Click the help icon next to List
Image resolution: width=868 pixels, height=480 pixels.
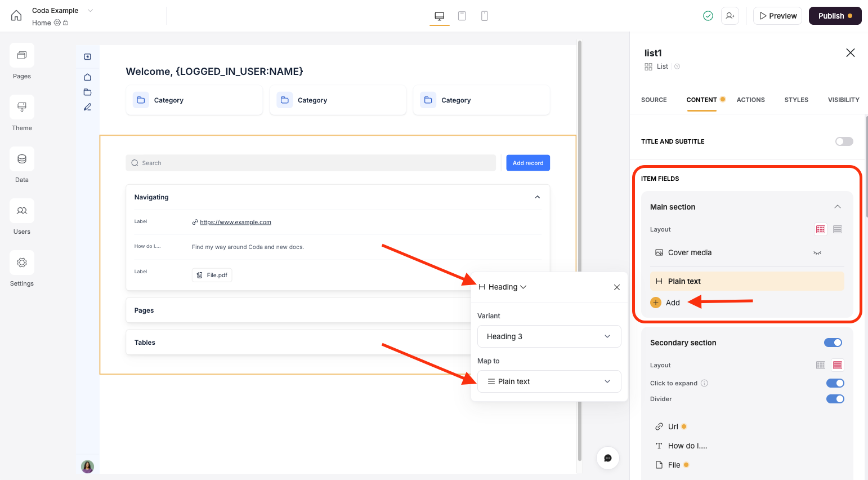[677, 66]
